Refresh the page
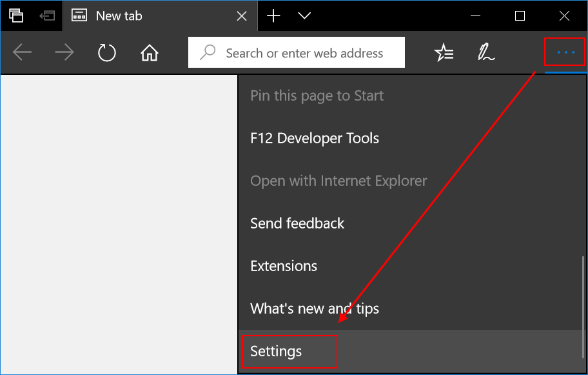 point(107,52)
